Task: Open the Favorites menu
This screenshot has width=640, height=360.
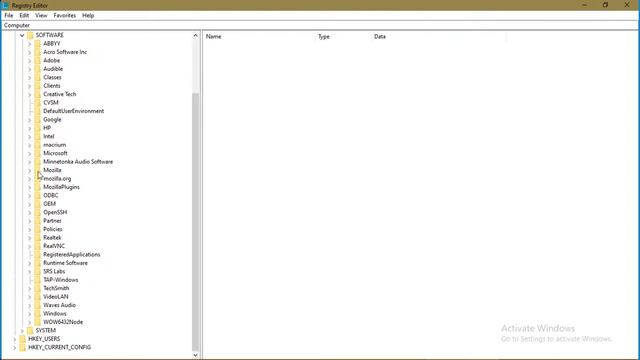Action: 64,16
